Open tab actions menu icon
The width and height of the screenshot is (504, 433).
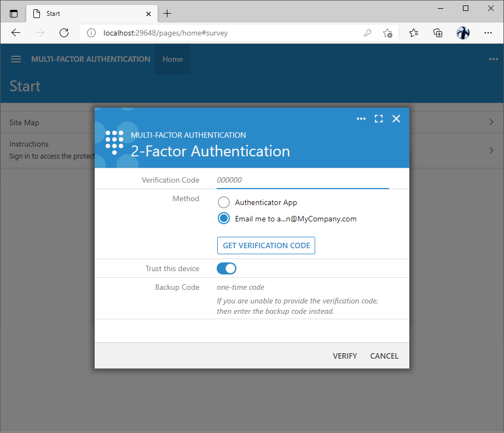14,14
